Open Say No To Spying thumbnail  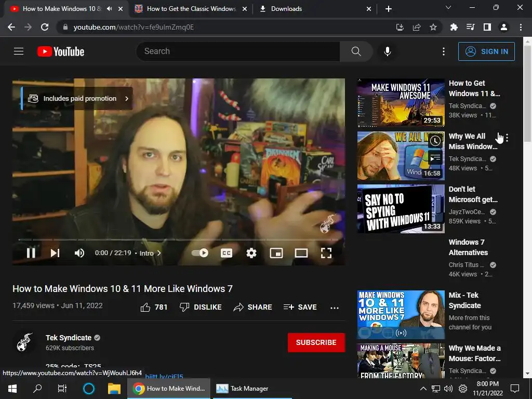coord(401,209)
